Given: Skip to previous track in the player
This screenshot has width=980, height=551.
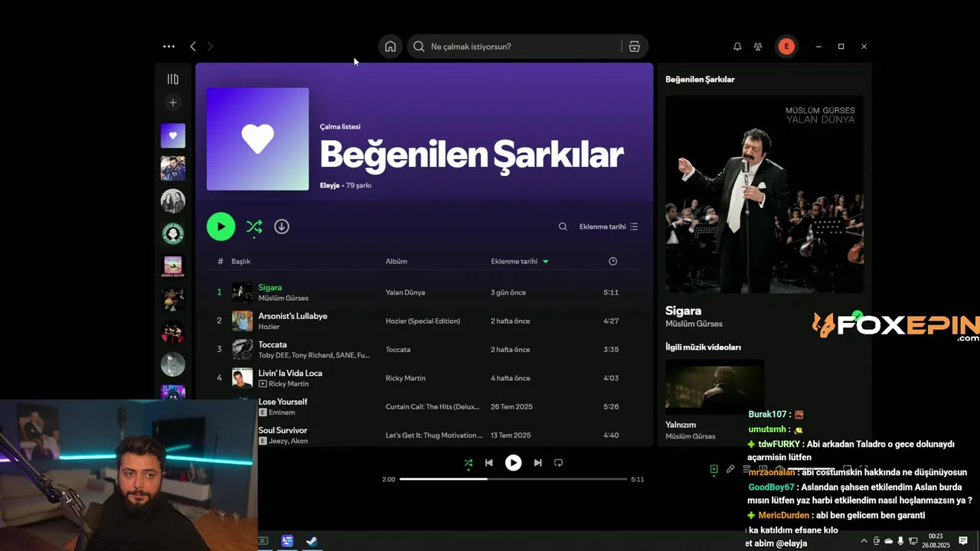Looking at the screenshot, I should (x=488, y=463).
